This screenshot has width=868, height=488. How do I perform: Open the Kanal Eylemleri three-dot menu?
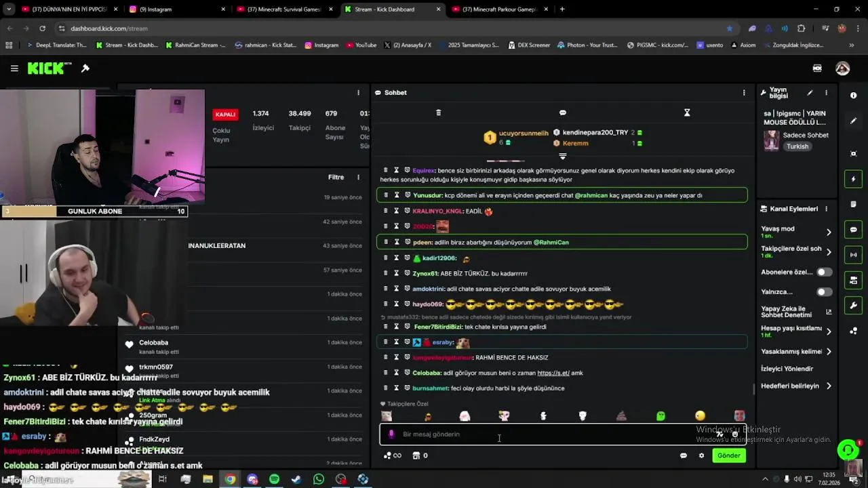(x=826, y=209)
